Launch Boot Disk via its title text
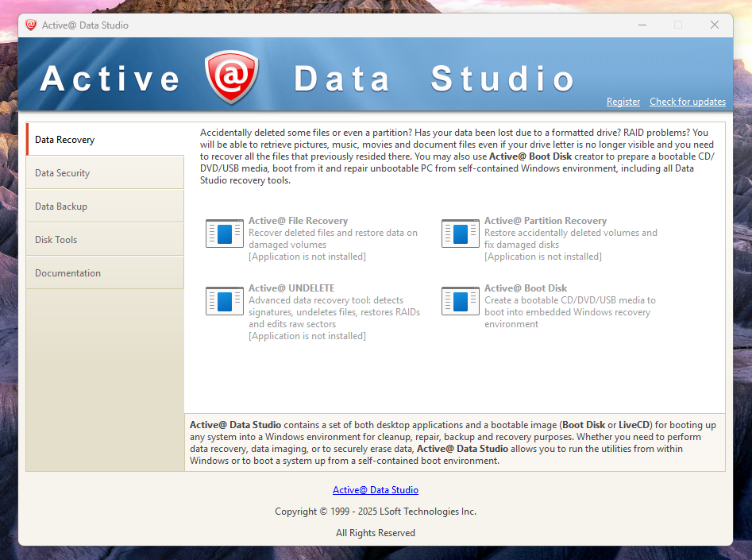The height and width of the screenshot is (560, 752). pos(526,288)
